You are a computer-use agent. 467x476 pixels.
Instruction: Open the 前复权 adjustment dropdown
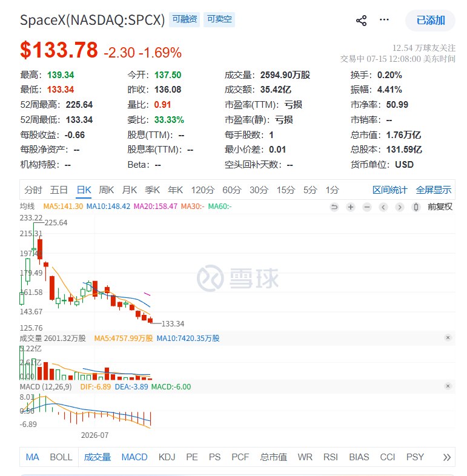point(440,207)
